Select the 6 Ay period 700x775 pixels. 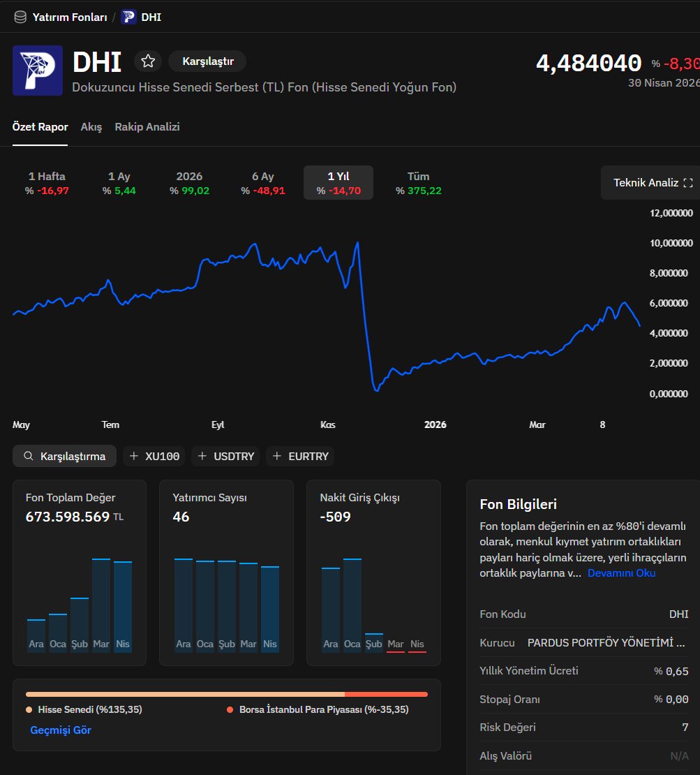point(263,183)
